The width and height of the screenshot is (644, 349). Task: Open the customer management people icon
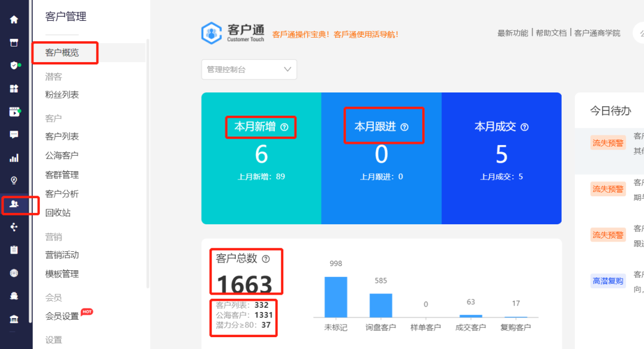(13, 205)
